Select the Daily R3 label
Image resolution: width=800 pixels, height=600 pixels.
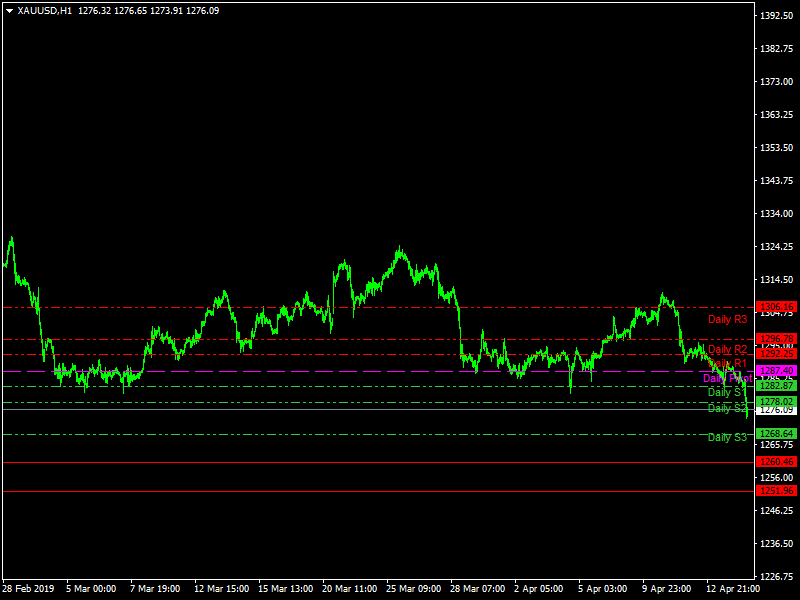pyautogui.click(x=727, y=320)
